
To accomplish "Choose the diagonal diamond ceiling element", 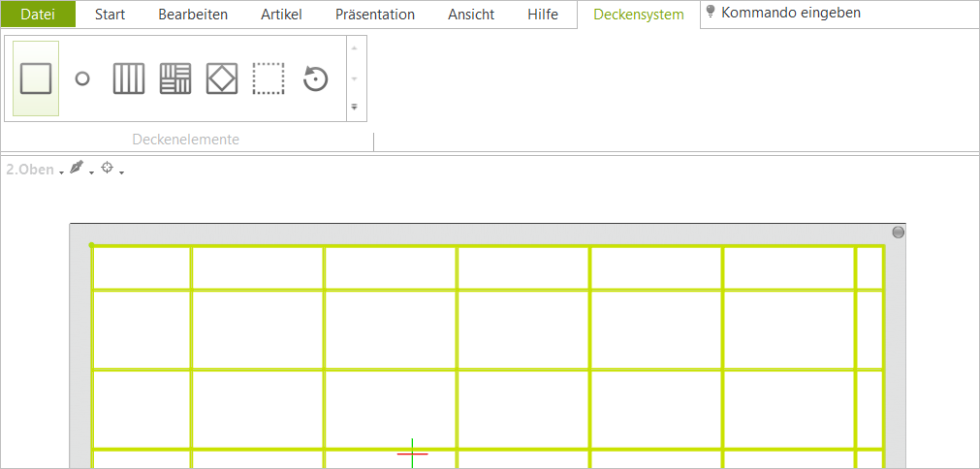I will click(x=222, y=78).
